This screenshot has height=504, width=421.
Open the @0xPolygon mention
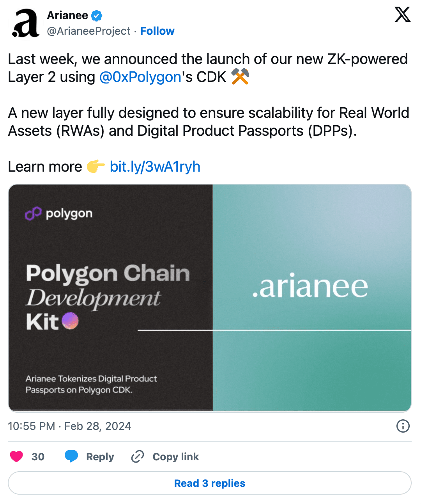140,77
